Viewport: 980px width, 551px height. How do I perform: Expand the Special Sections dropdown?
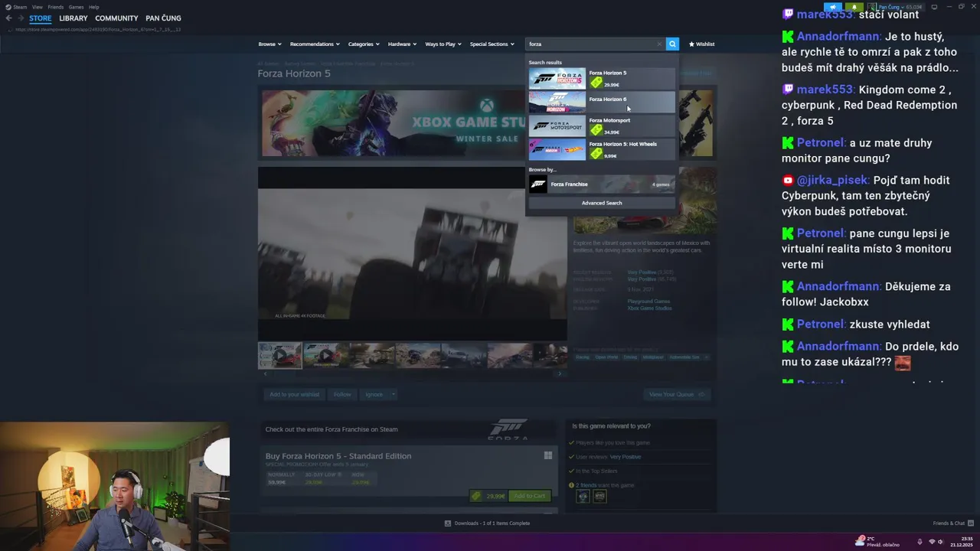point(492,44)
